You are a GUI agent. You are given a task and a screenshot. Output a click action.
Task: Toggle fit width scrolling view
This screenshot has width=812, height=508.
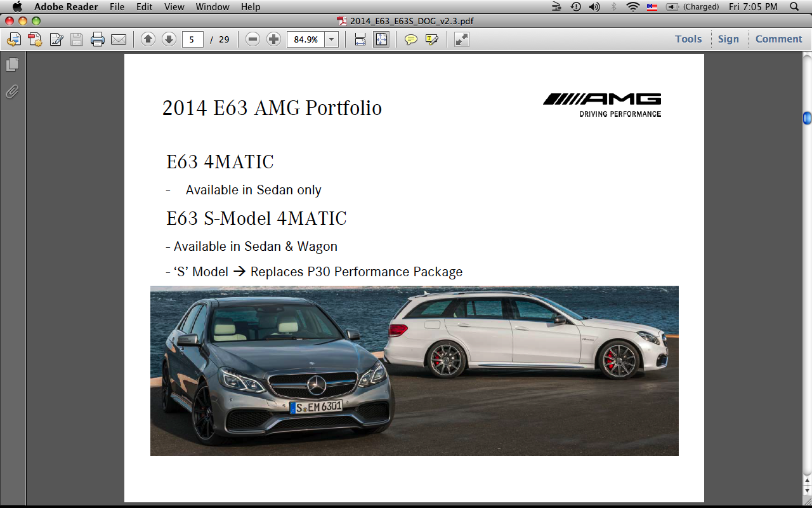[360, 39]
